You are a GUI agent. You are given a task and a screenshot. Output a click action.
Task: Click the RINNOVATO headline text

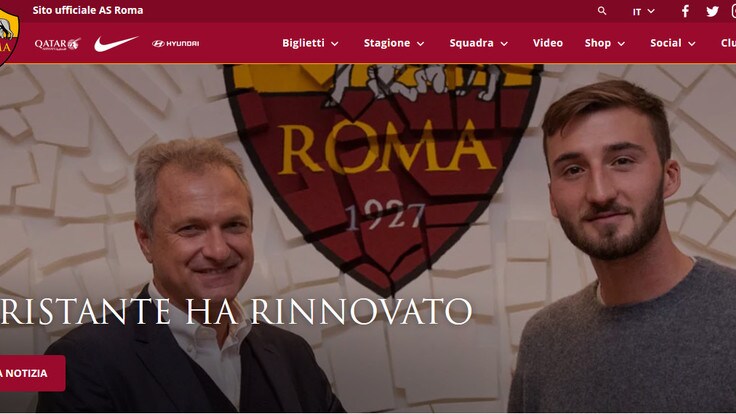pos(361,312)
